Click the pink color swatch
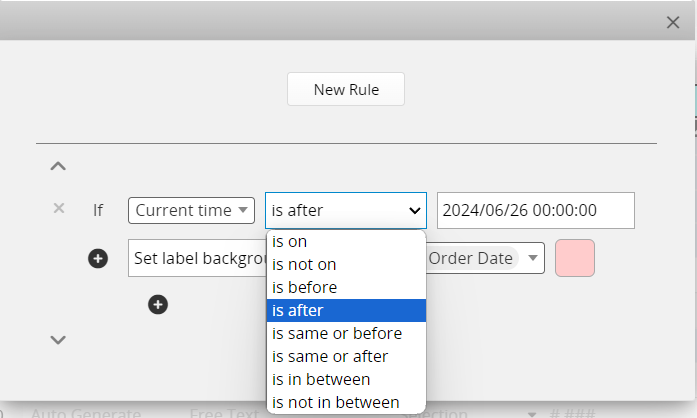The image size is (697, 418). point(575,258)
